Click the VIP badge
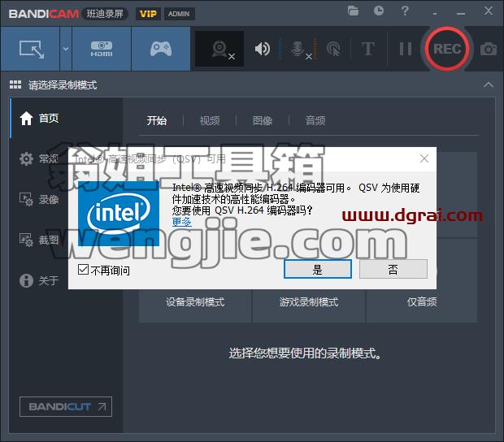The width and height of the screenshot is (504, 442). pos(148,14)
